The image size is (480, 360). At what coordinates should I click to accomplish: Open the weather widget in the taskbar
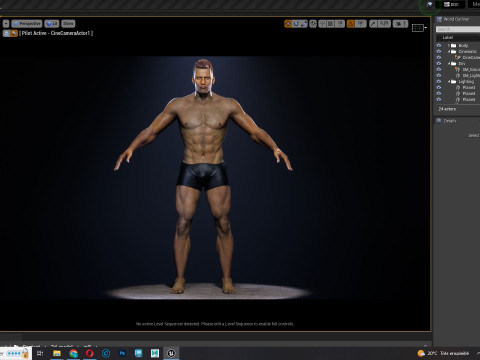click(443, 353)
